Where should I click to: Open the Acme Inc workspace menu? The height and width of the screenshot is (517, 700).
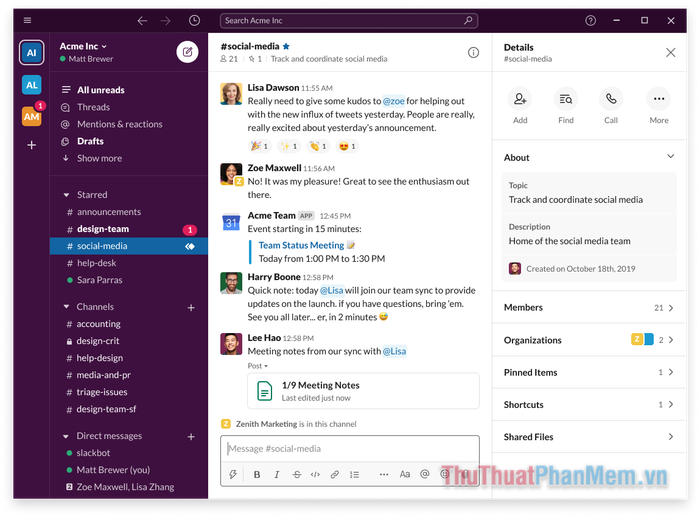click(x=83, y=46)
